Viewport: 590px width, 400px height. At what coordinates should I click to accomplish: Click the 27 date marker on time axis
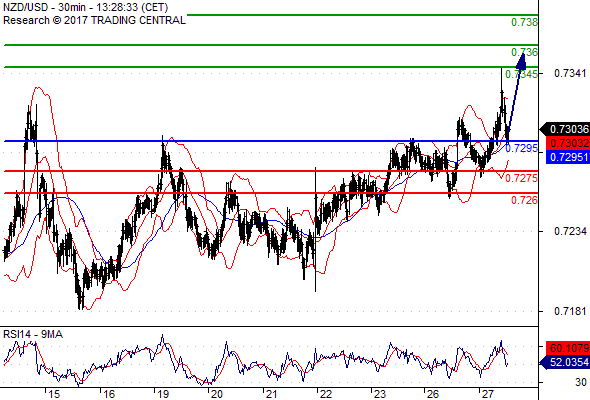[487, 394]
